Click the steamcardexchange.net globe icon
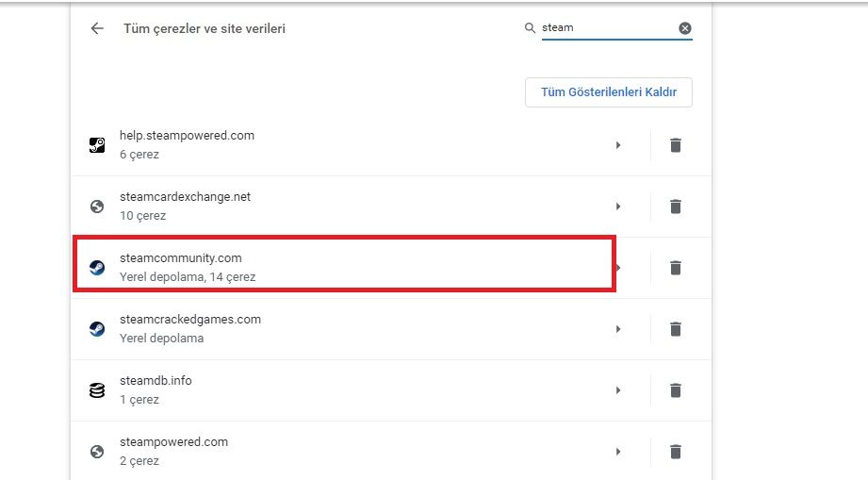This screenshot has height=480, width=868. [97, 207]
